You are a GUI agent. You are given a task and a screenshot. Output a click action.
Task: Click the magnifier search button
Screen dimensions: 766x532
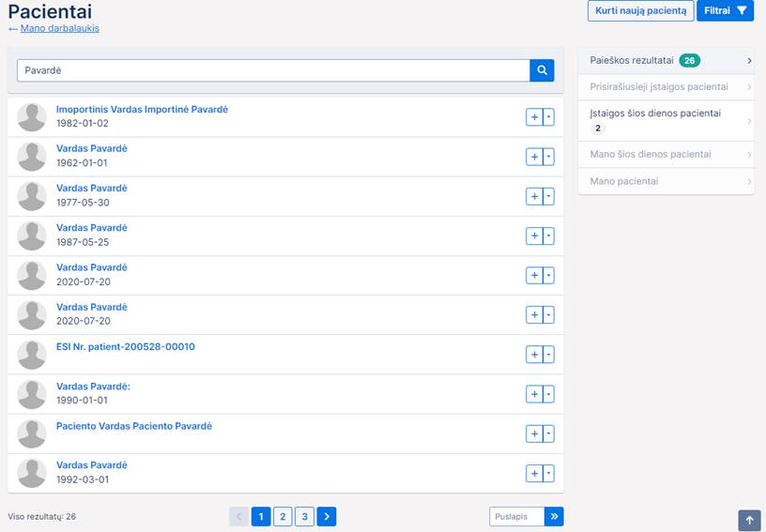click(x=543, y=70)
